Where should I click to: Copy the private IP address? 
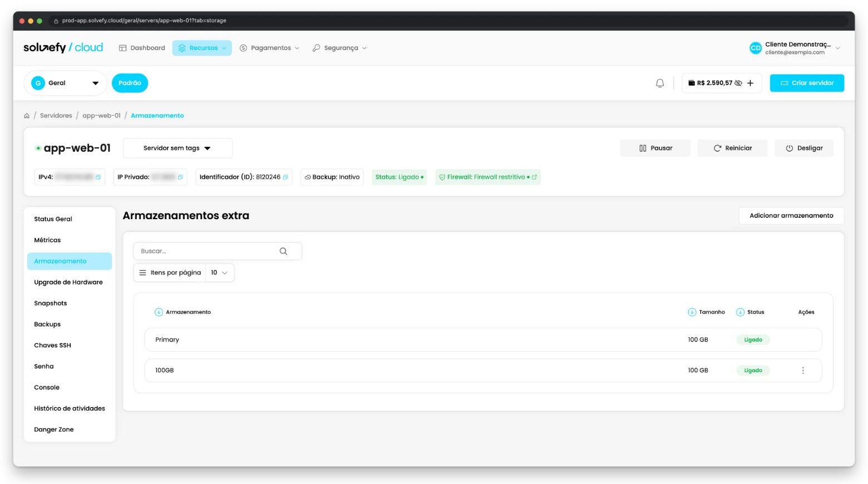[180, 177]
